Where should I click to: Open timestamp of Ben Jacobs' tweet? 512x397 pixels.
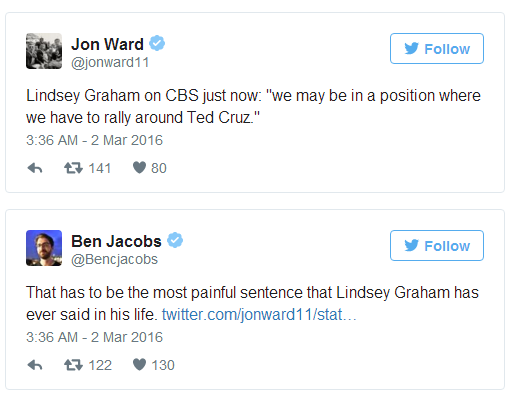tap(94, 337)
